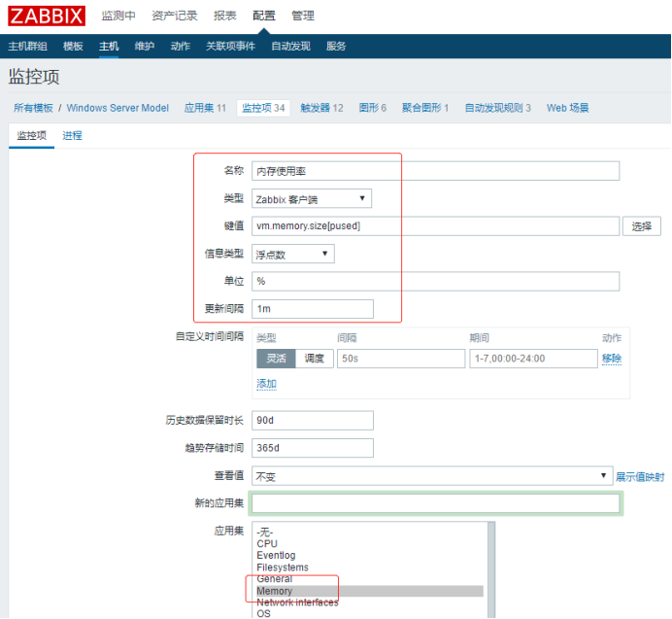Open 应用集 11 link
Image resolution: width=672 pixels, height=619 pixels.
[205, 108]
